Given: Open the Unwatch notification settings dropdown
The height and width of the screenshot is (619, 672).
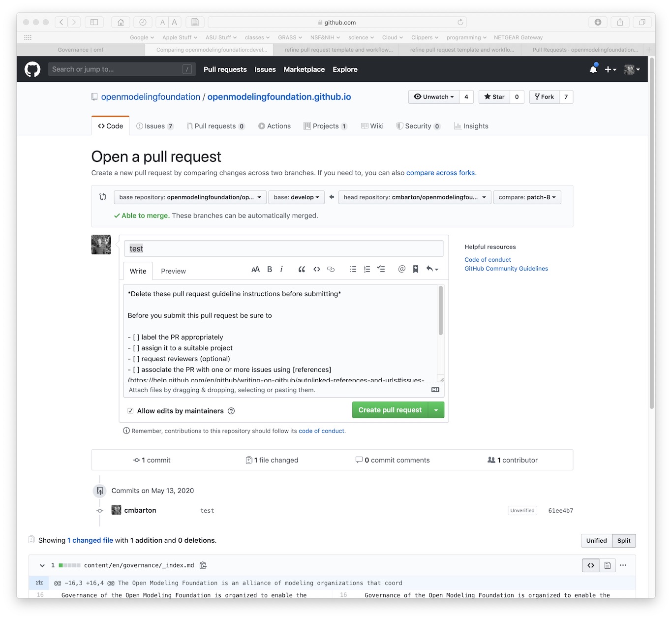Looking at the screenshot, I should (x=433, y=96).
